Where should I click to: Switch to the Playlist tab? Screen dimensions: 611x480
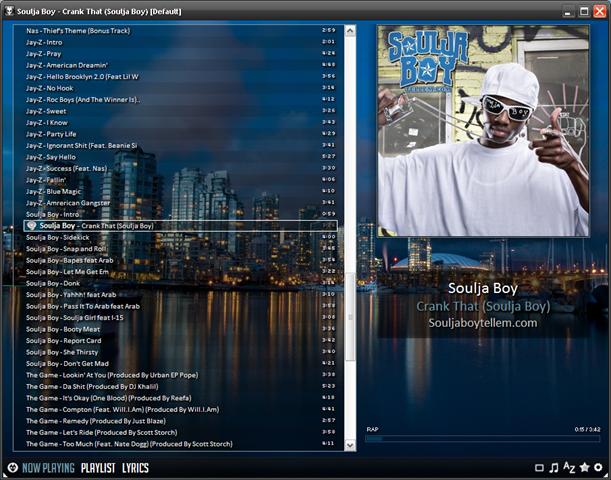click(x=98, y=468)
